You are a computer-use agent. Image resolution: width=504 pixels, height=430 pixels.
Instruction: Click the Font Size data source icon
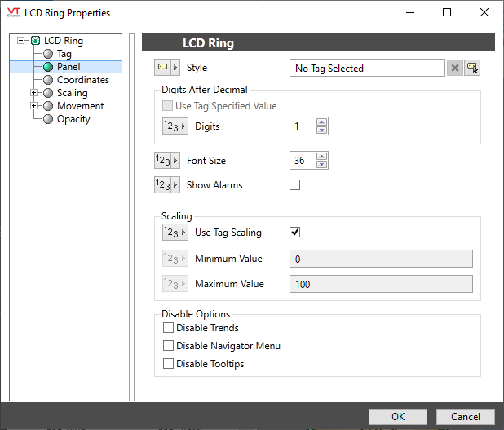166,161
